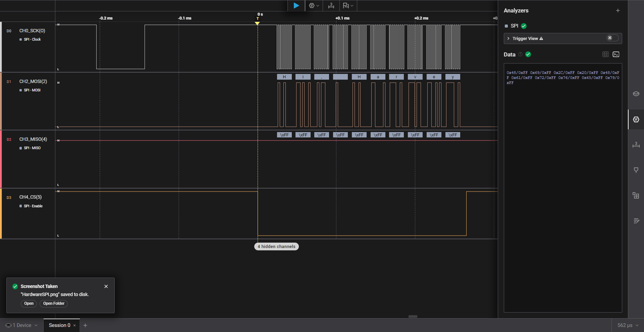Toggle the Trigger View switch
Image resolution: width=644 pixels, height=332 pixels.
pos(612,38)
